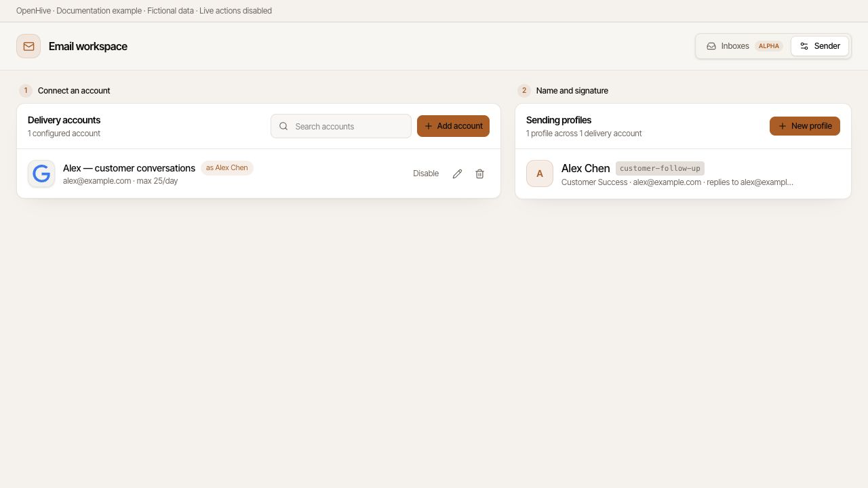Switch to the Sender tab
Image resolution: width=868 pixels, height=488 pixels.
(820, 46)
